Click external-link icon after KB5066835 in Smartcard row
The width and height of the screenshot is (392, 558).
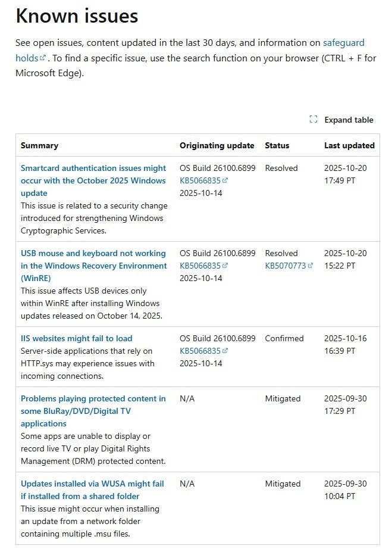(x=225, y=181)
